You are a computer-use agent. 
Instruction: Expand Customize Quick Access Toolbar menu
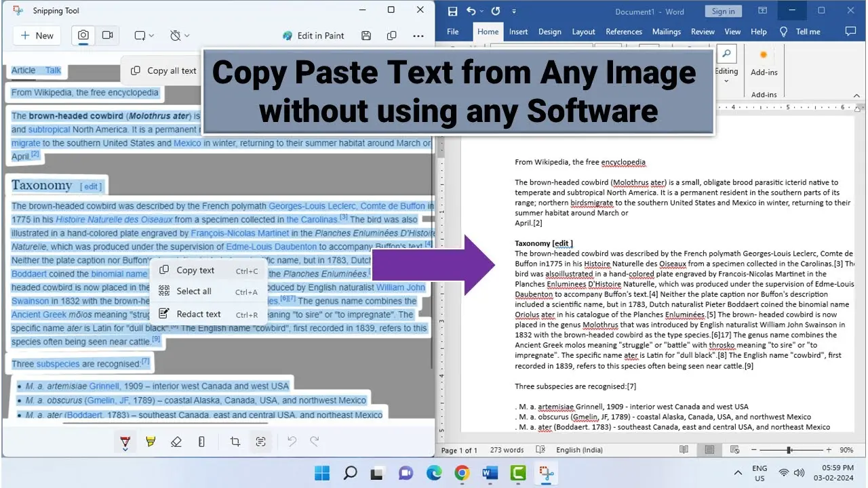click(514, 12)
